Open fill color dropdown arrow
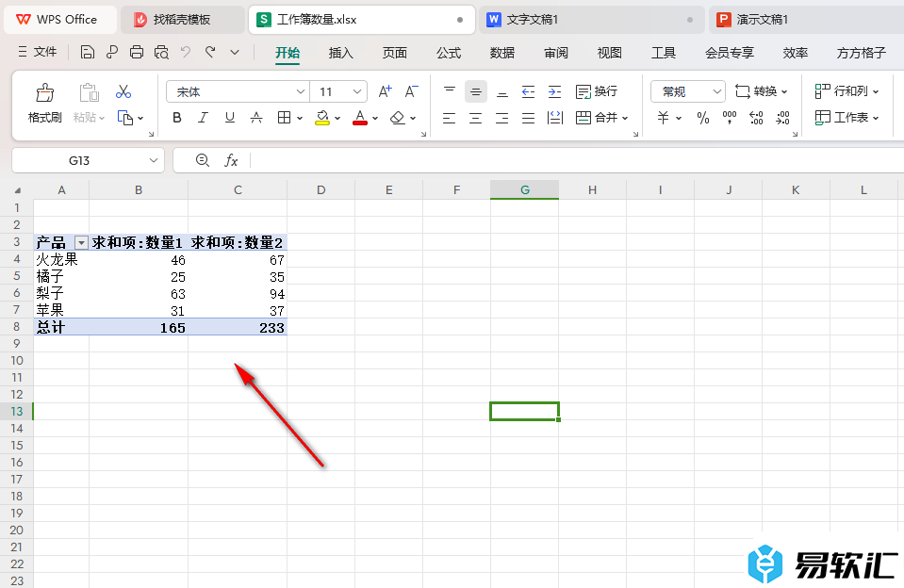The width and height of the screenshot is (904, 588). [x=337, y=118]
